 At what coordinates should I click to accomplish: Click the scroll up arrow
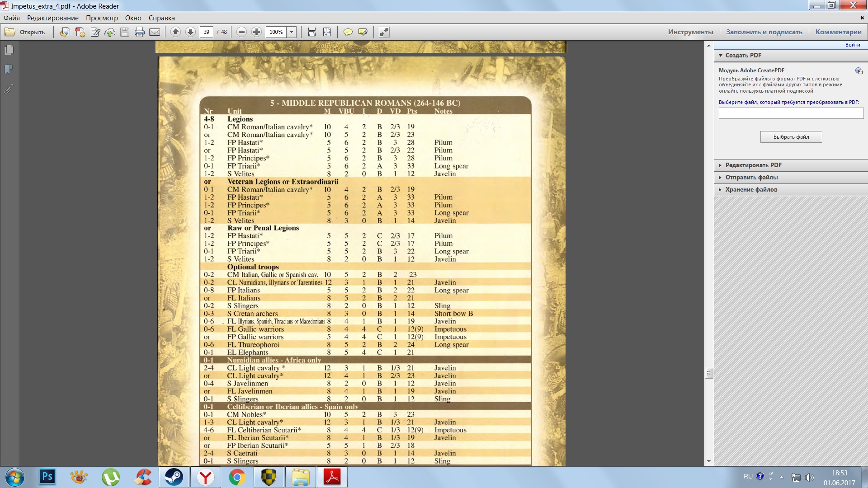(709, 45)
